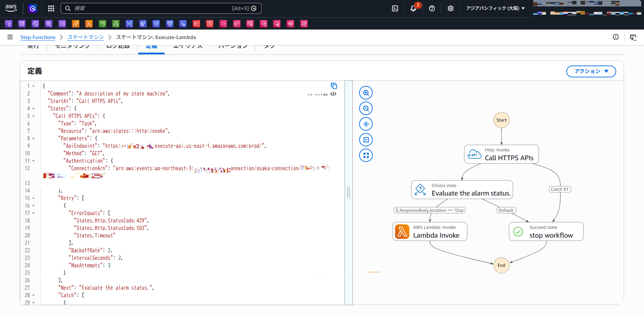The width and height of the screenshot is (644, 315).
Task: Toggle the info panel icon
Action: tap(616, 37)
